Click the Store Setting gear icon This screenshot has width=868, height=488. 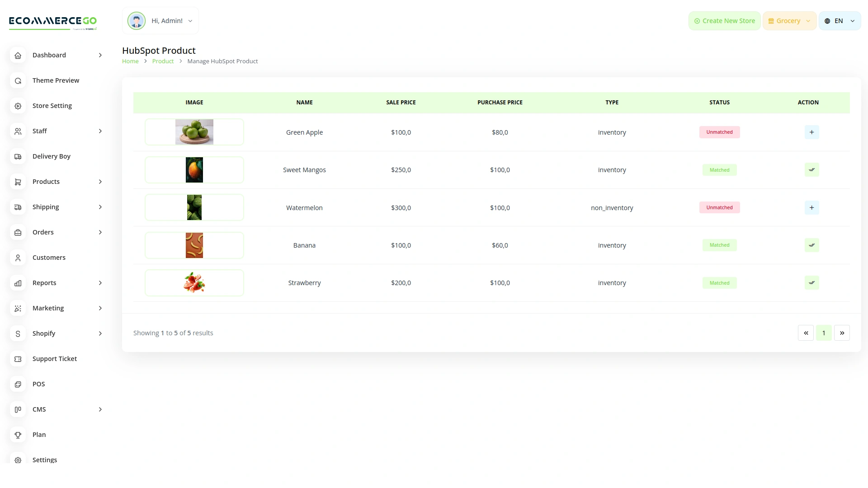(18, 106)
